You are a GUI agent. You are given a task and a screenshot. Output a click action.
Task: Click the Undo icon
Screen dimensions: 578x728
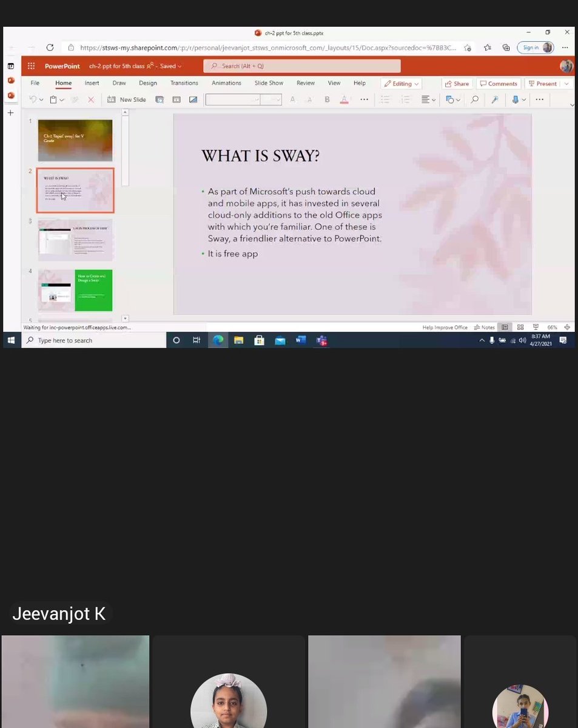(x=33, y=99)
